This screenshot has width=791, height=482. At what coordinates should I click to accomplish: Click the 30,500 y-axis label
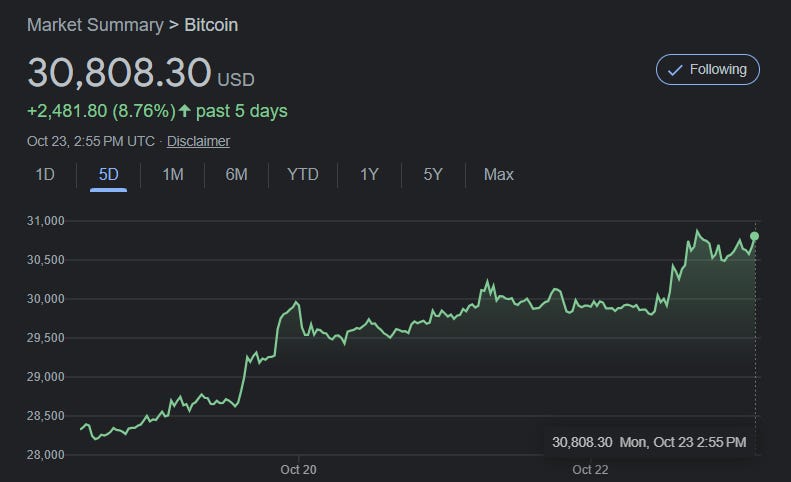click(x=45, y=260)
